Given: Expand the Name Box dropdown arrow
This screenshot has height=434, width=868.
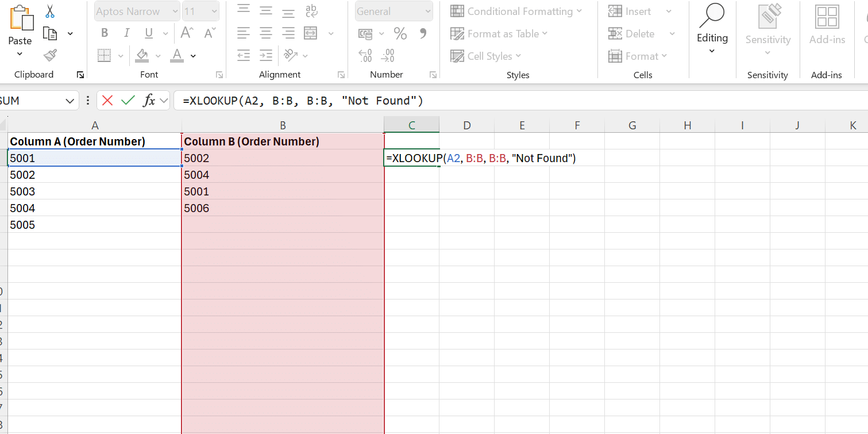Looking at the screenshot, I should click(70, 101).
